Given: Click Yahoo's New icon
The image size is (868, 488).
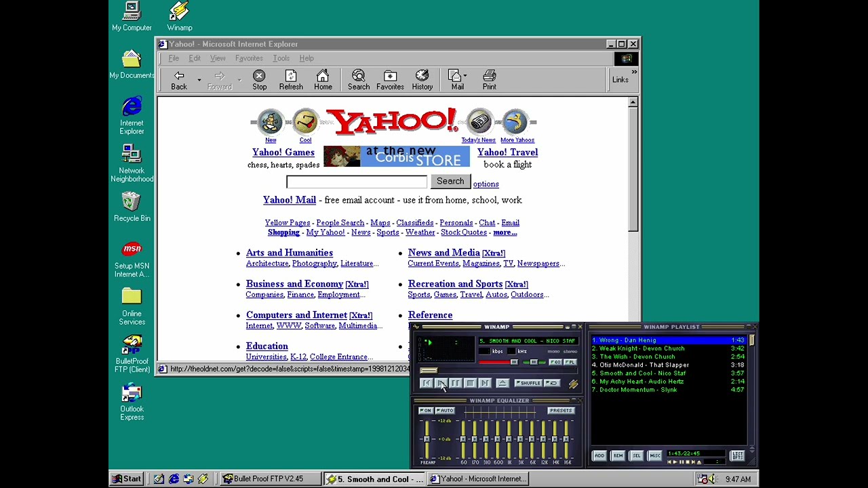Looking at the screenshot, I should tap(271, 123).
